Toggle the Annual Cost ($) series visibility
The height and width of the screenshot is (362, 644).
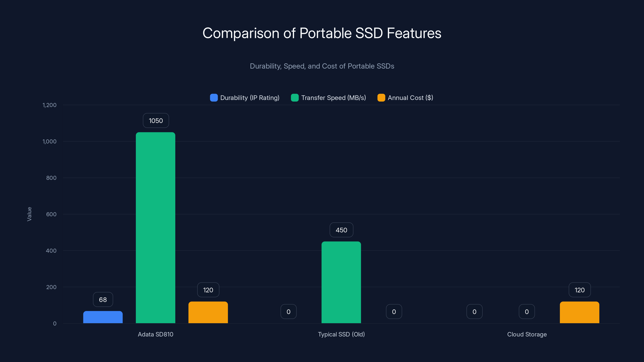tap(410, 98)
